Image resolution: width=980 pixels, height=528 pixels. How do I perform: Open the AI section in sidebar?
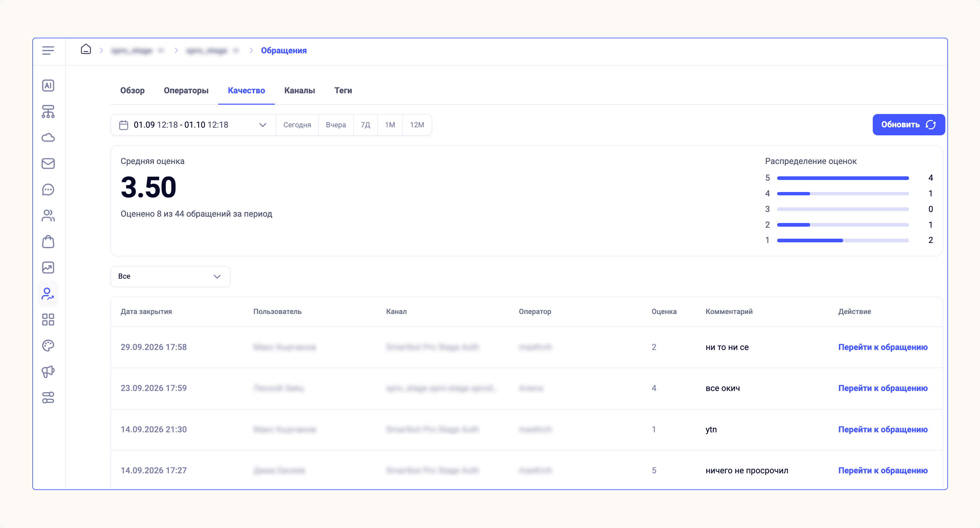pyautogui.click(x=48, y=86)
